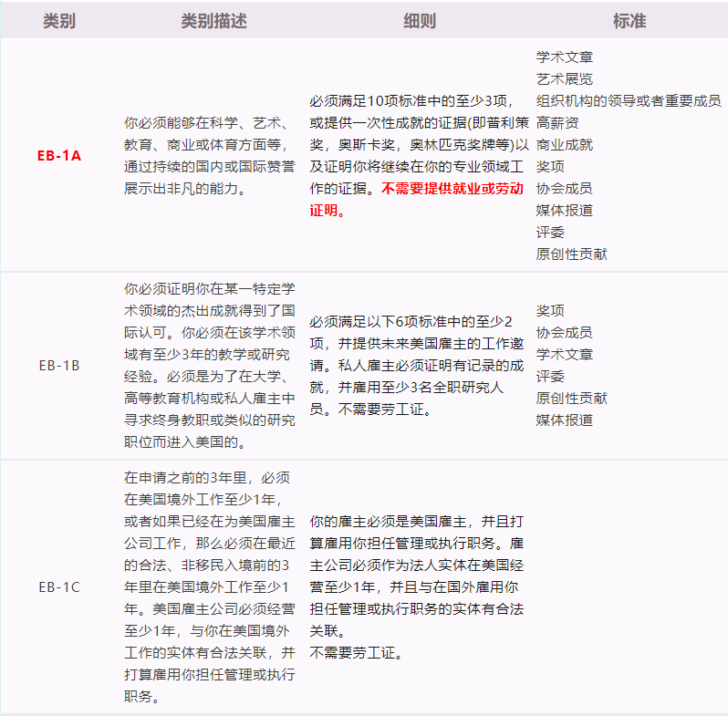Select the EB-1B category cell
This screenshot has width=728, height=716.
59,365
